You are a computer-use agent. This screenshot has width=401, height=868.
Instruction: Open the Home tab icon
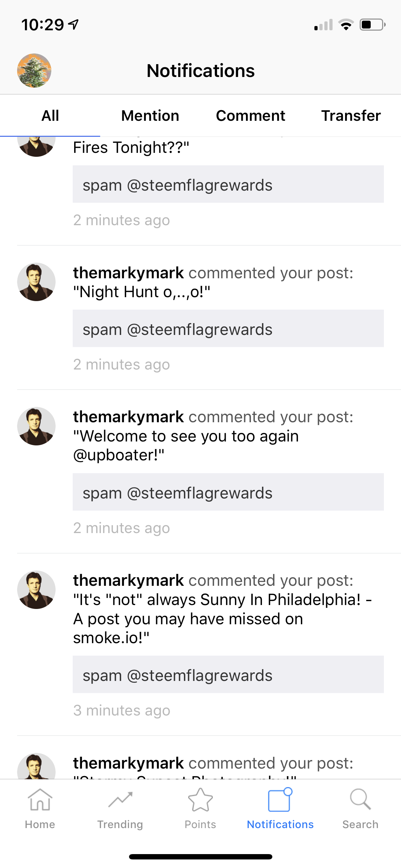tap(40, 800)
